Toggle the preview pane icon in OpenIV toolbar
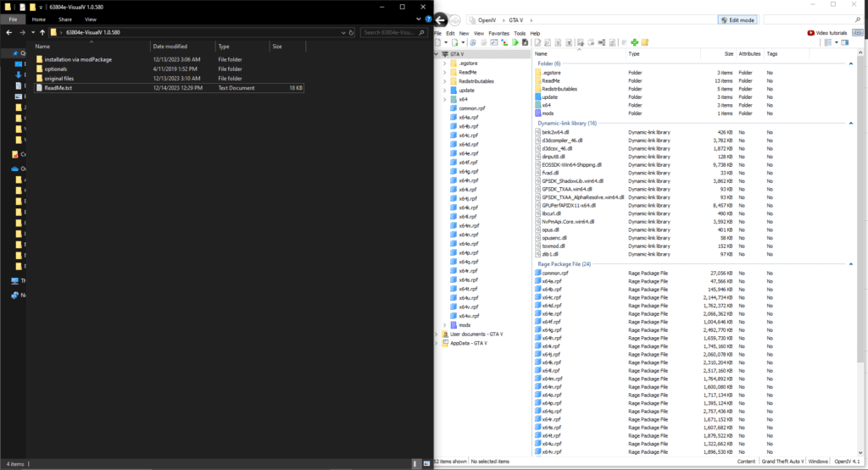Image resolution: width=868 pixels, height=470 pixels. click(x=844, y=42)
